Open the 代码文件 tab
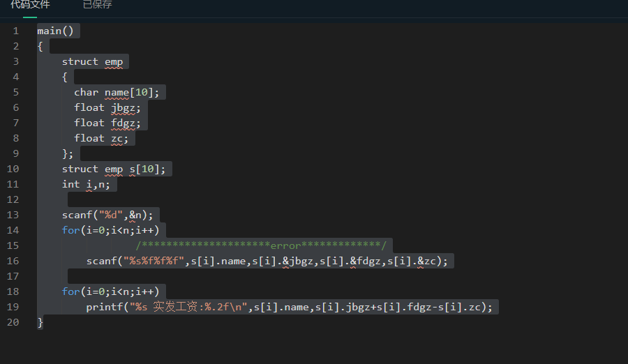Screen dimensions: 628x364 [x=30, y=5]
